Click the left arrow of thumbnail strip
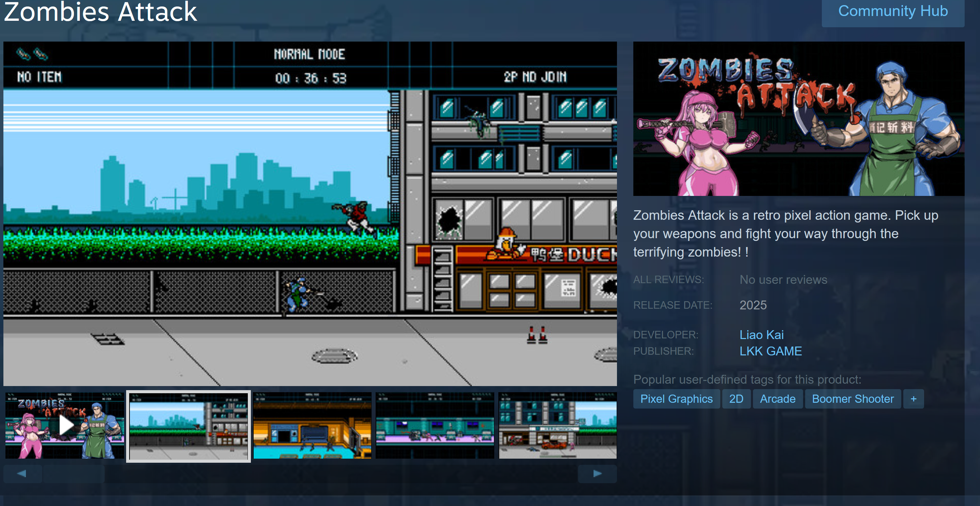The image size is (980, 506). click(22, 473)
